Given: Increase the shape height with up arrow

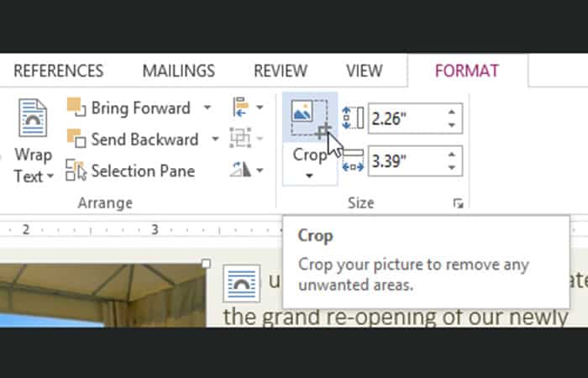Looking at the screenshot, I should pos(453,112).
